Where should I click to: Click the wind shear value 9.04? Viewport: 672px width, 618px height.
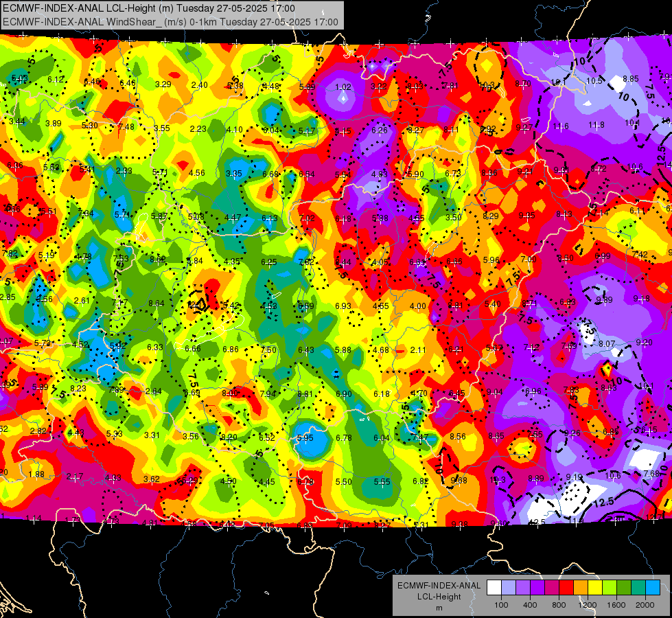pos(495,392)
